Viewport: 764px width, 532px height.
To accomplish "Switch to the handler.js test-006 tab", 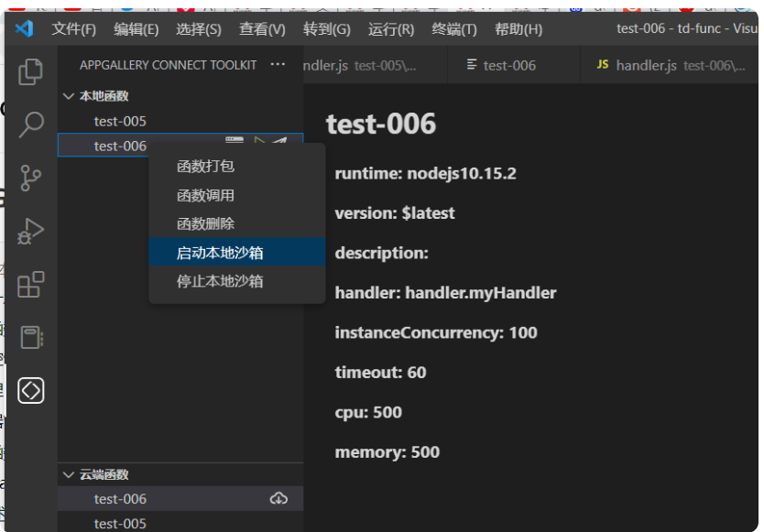I will tap(670, 65).
